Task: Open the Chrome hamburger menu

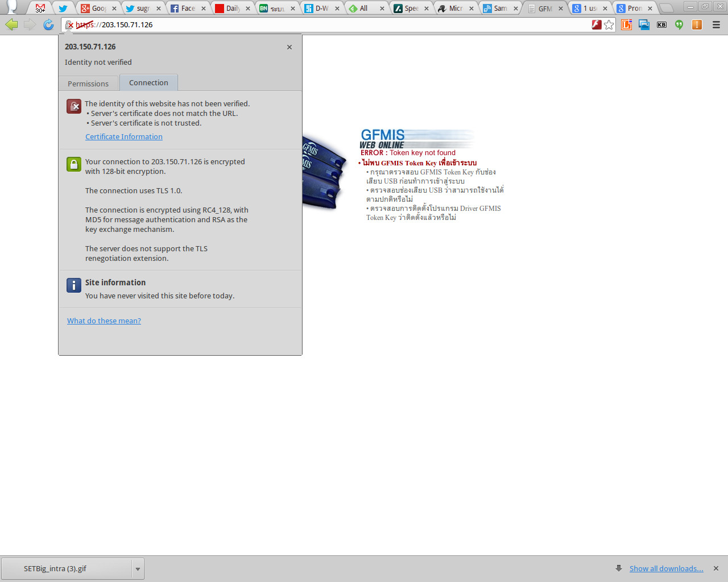Action: point(716,24)
